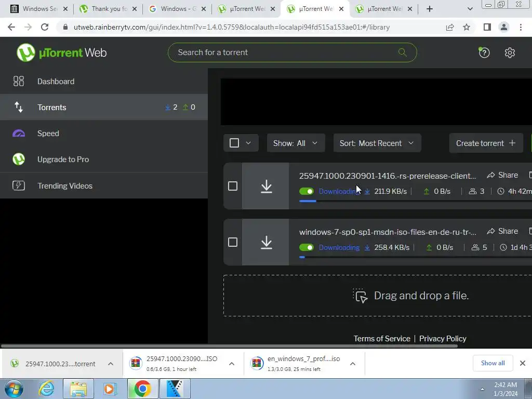Open Internet Explorer from taskbar
532x399 pixels.
coord(46,389)
